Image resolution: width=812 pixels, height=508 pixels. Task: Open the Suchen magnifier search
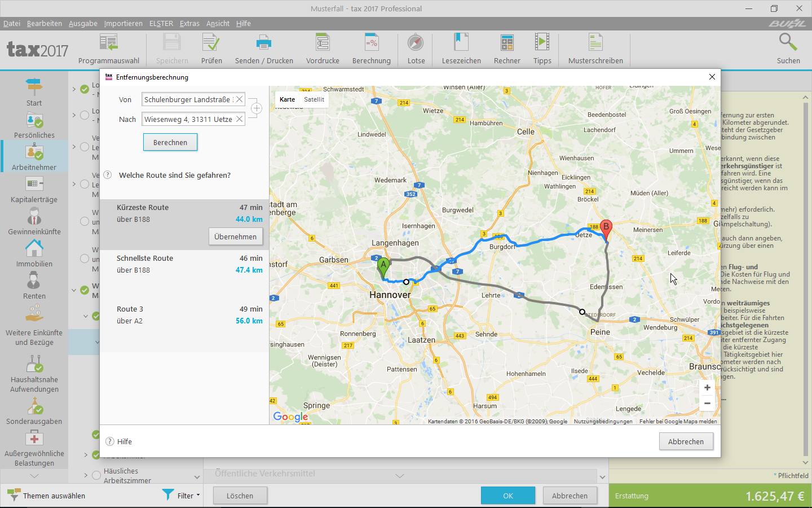point(788,49)
